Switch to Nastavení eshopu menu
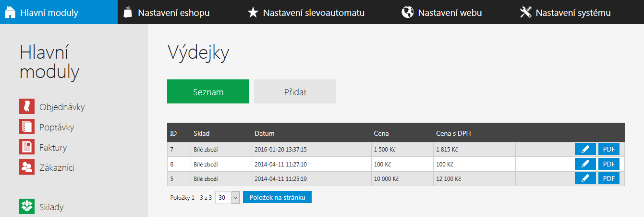Screen dimensions: 644x217 tap(167, 12)
